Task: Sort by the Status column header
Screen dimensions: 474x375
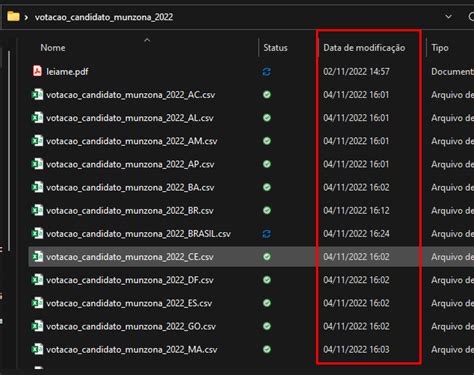Action: pyautogui.click(x=275, y=48)
